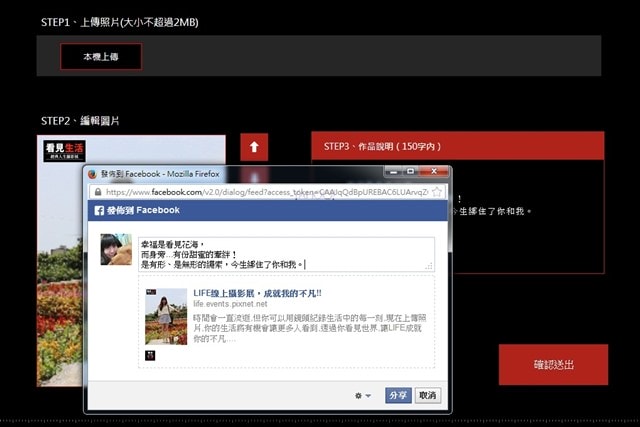Click the link preview thumbnail of girl

pyautogui.click(x=165, y=317)
